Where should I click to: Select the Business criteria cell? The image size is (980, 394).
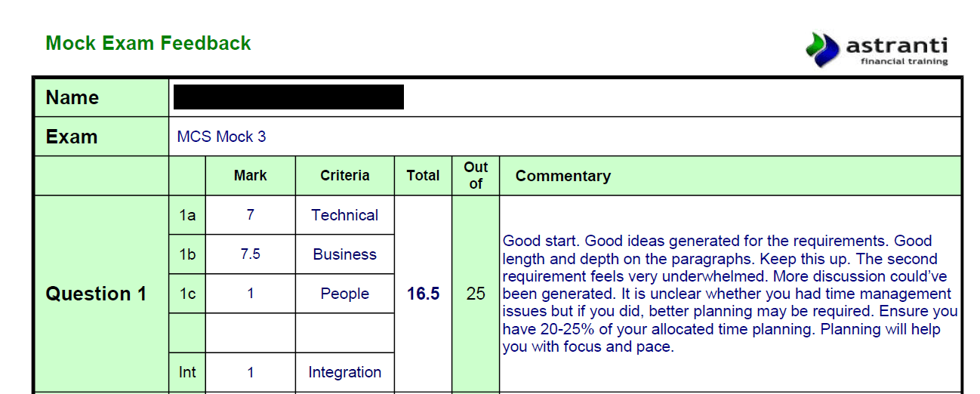tap(344, 254)
